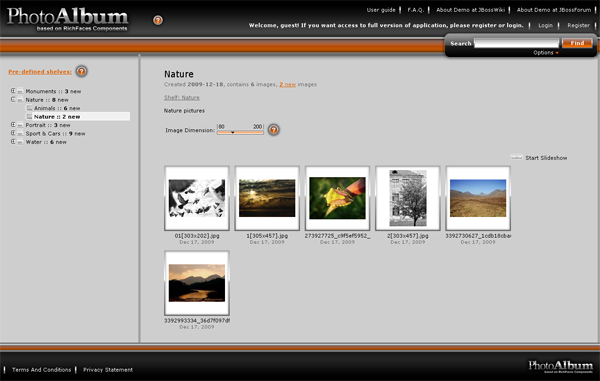The width and height of the screenshot is (600, 381).
Task: Open the yellow flower thumbnail
Action: coord(337,198)
